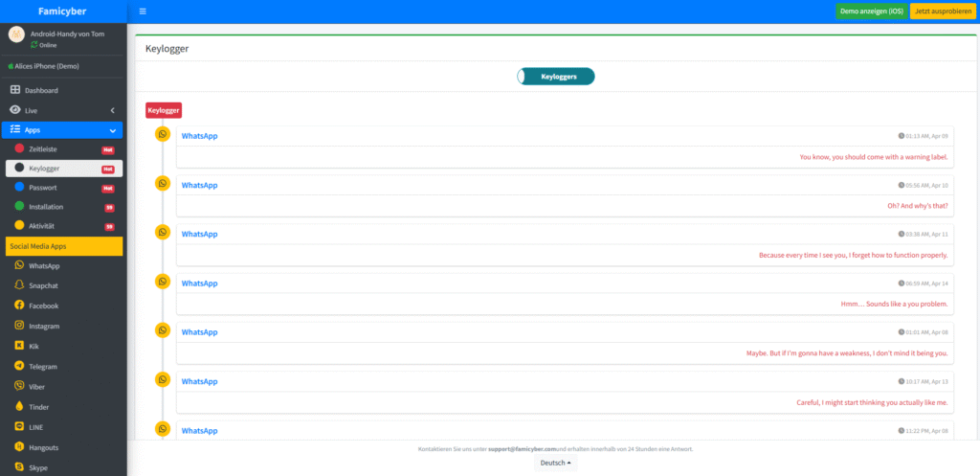The image size is (980, 476).
Task: Click the Apps checklist icon
Action: click(x=15, y=129)
